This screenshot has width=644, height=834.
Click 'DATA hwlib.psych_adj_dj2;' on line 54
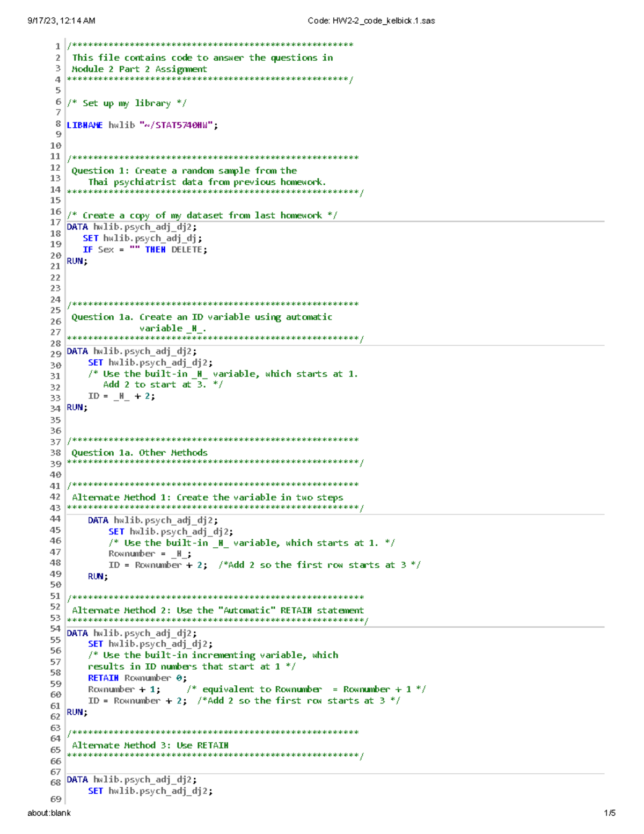click(x=131, y=633)
